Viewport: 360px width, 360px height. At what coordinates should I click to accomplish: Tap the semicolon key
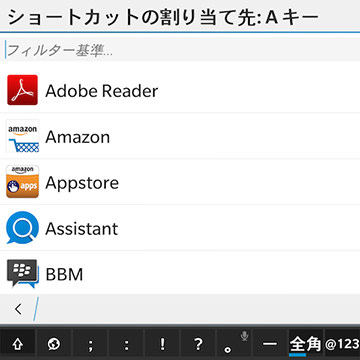[x=90, y=345]
